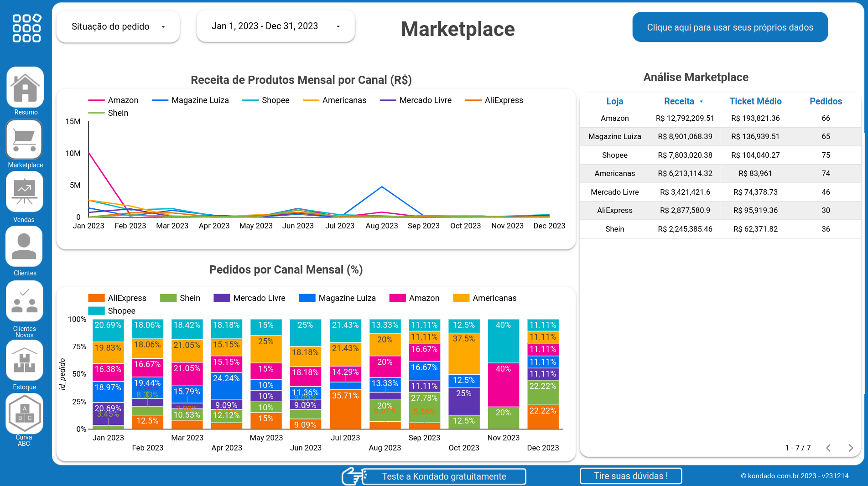The height and width of the screenshot is (486, 868).
Task: Select the Resumo home icon
Action: [x=25, y=87]
